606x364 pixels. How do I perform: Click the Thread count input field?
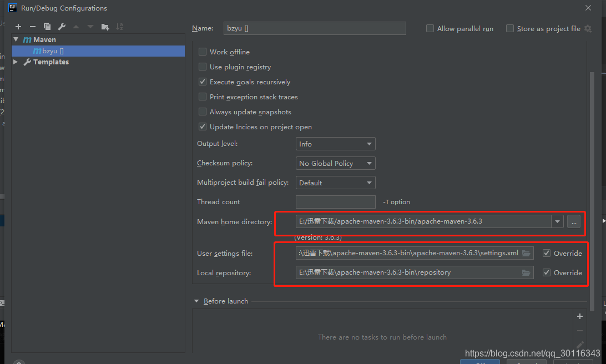[x=335, y=202]
